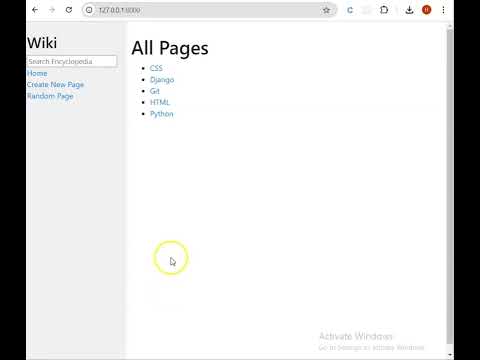Open the Extensions puzzle icon
The image size is (480, 360).
click(384, 10)
